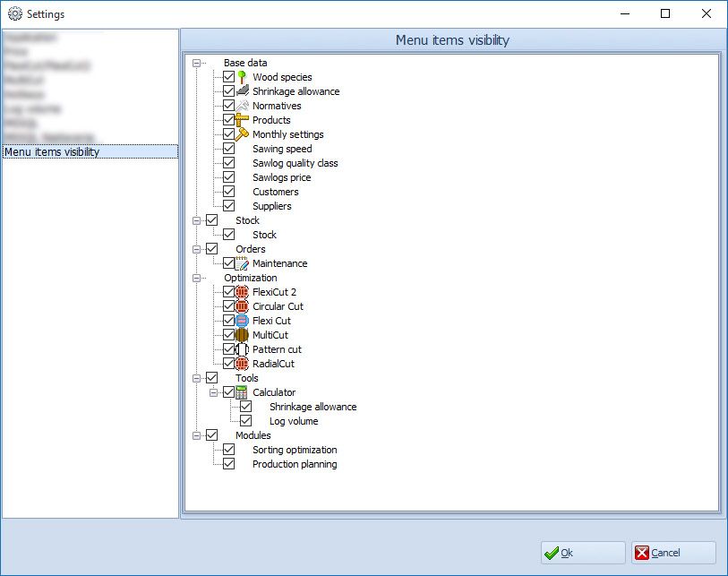Select the Maintenance row text
The height and width of the screenshot is (576, 728).
tap(280, 263)
